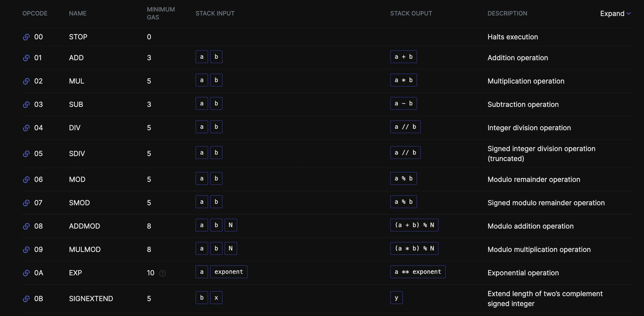Click the anchor icon beside ADDMOD
Viewport: 644px width, 316px height.
click(x=26, y=226)
